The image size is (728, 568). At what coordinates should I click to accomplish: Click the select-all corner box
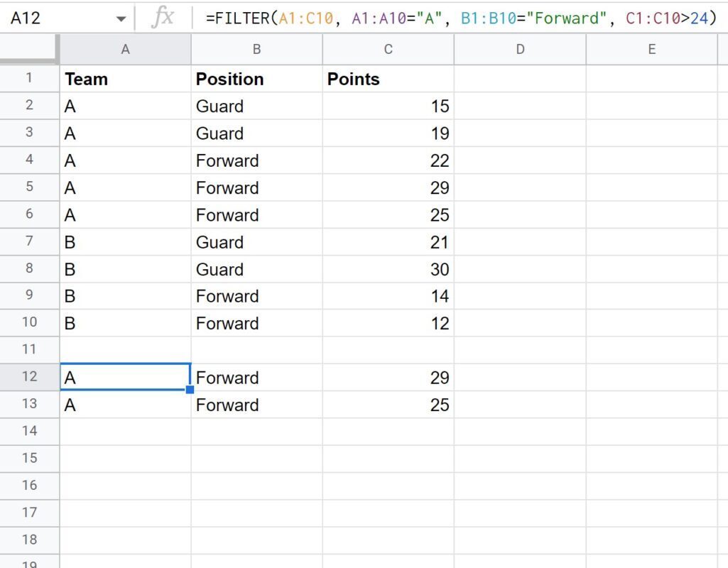[x=30, y=49]
